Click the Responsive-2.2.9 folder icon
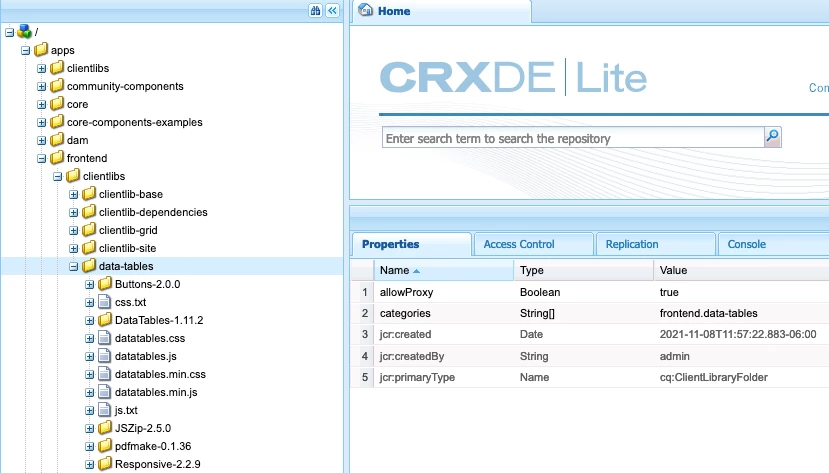Viewport: 829px width, 473px height. (x=105, y=463)
